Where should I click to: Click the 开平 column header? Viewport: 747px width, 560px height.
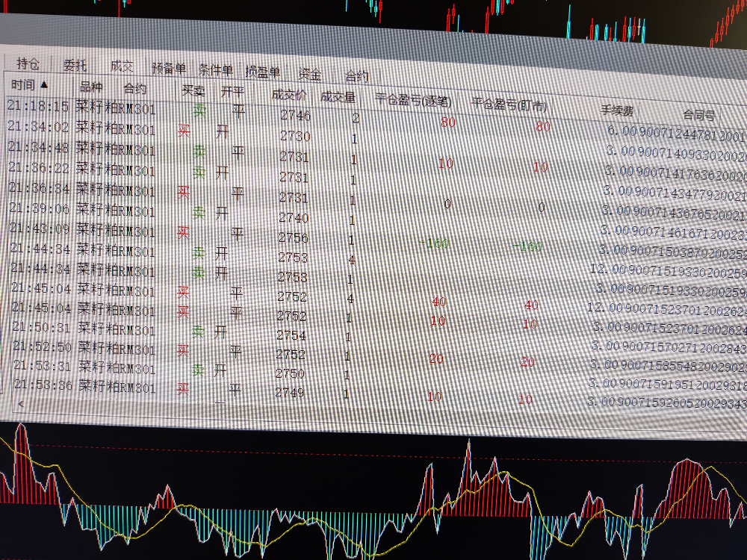coord(232,92)
